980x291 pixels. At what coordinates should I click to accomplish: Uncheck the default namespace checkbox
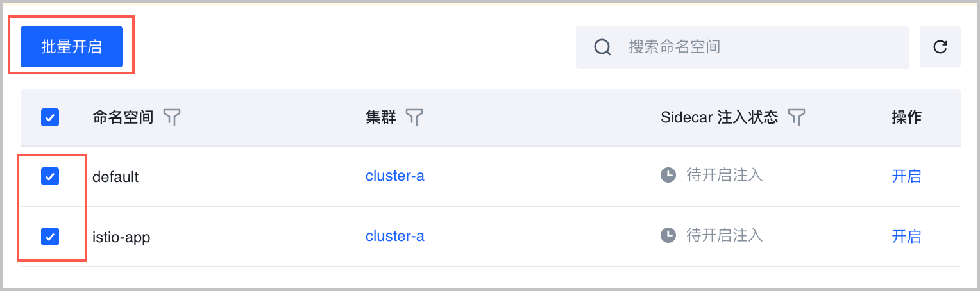click(50, 176)
